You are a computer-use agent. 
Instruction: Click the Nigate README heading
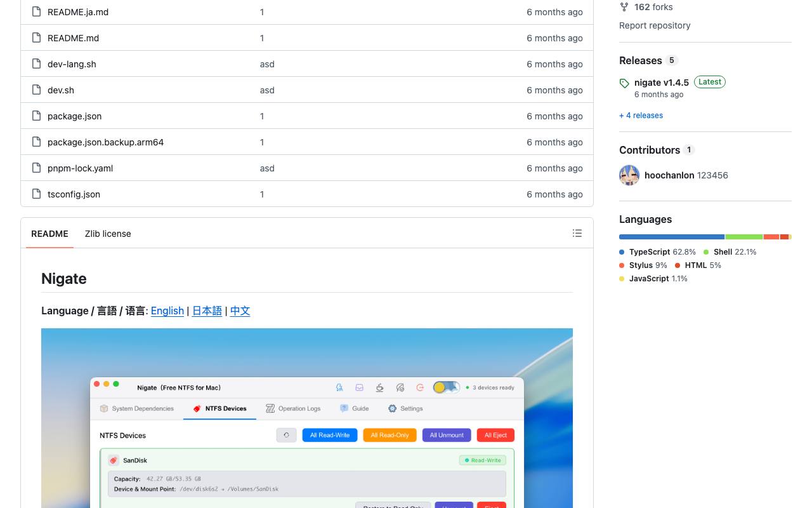point(64,279)
